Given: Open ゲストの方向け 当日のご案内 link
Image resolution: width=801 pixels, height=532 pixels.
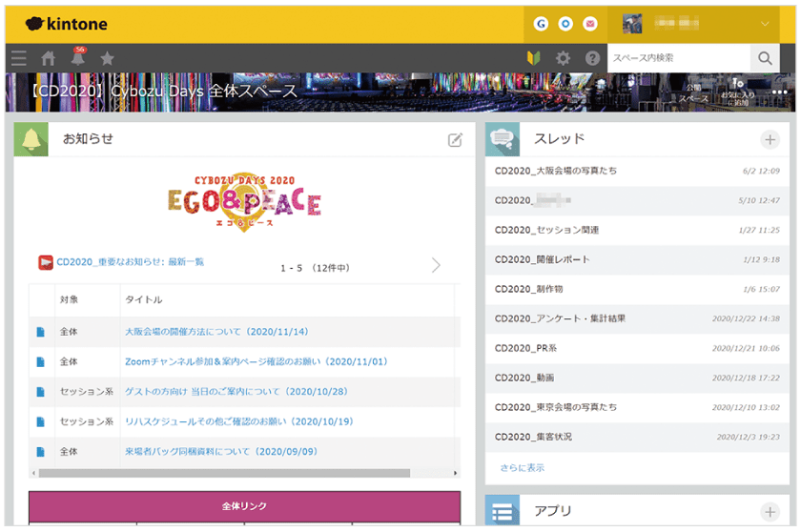Looking at the screenshot, I should click(236, 392).
